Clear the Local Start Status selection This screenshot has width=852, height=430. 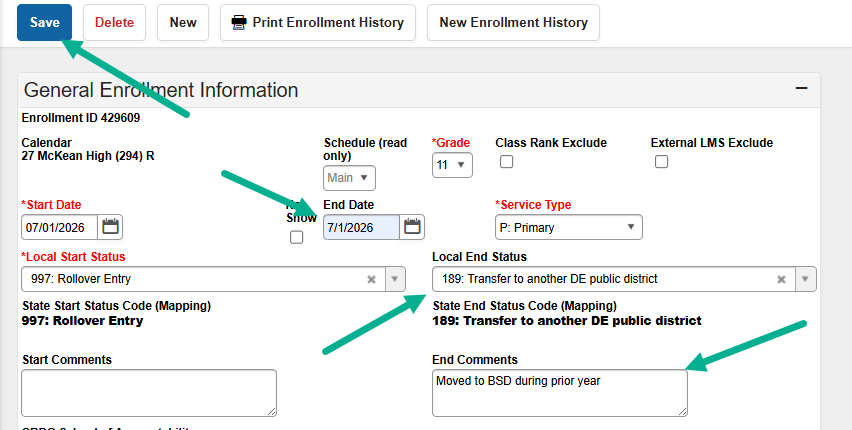(x=371, y=279)
